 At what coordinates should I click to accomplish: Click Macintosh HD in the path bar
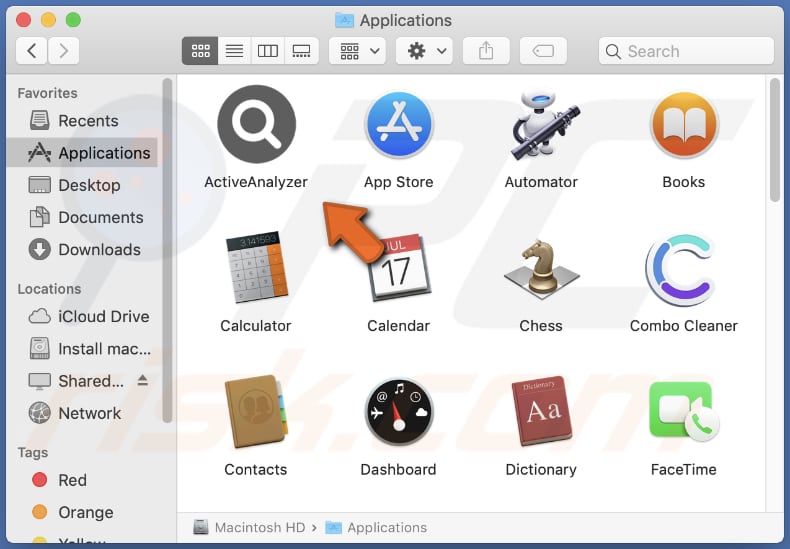tap(249, 527)
